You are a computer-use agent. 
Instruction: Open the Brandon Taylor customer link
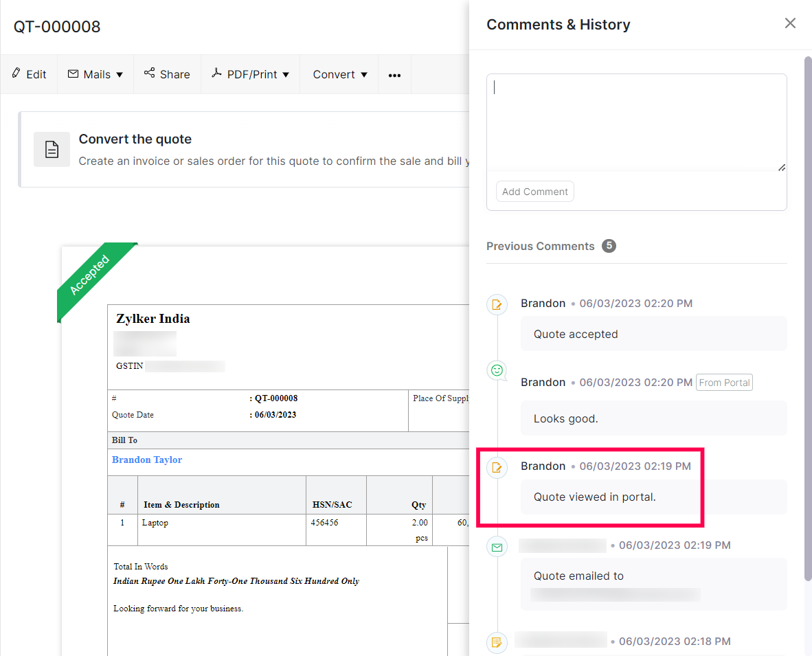click(x=147, y=460)
